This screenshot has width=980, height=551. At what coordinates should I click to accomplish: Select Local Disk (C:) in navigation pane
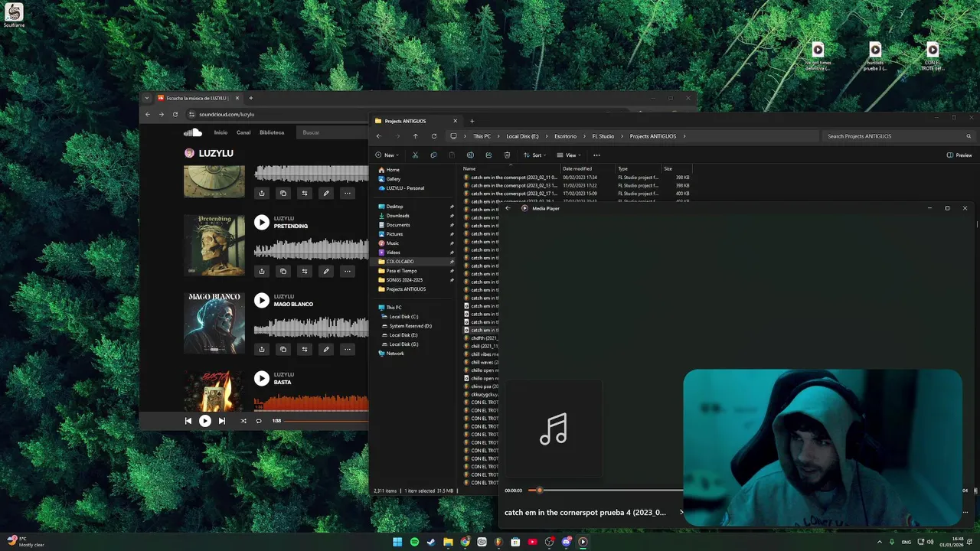coord(403,317)
